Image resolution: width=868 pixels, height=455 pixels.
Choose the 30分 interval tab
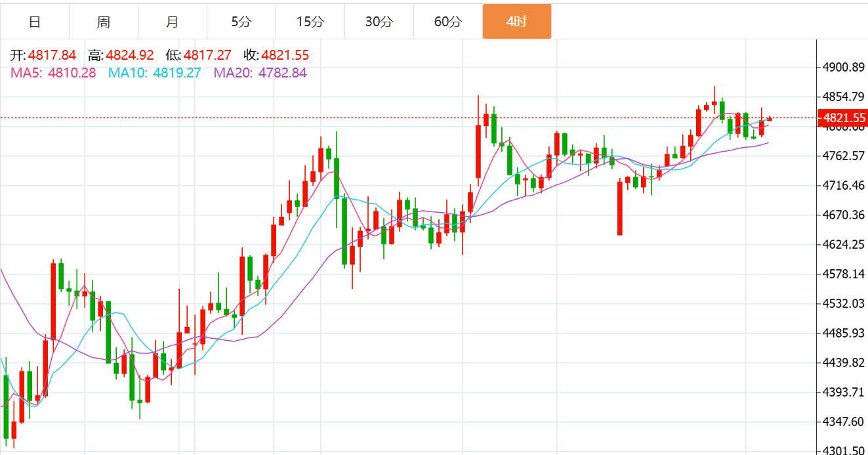379,22
